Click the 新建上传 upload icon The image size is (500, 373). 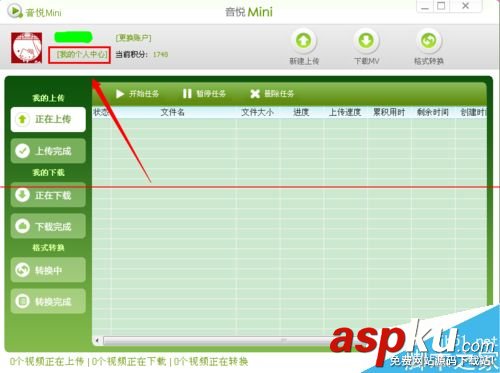(x=303, y=41)
